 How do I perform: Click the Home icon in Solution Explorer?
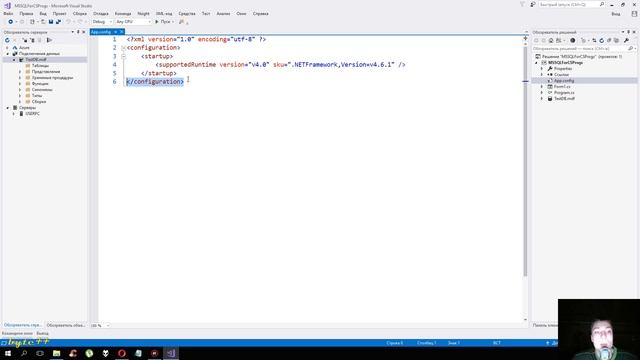(551, 40)
